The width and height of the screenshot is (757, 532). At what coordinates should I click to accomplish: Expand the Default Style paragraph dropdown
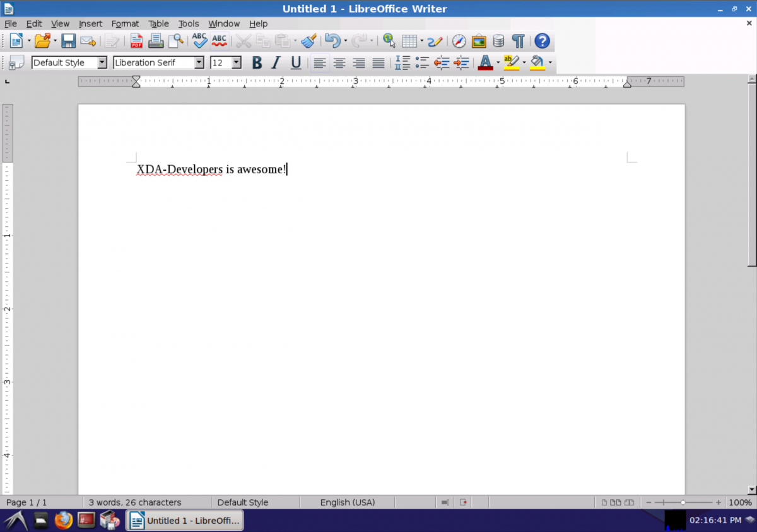click(x=102, y=62)
